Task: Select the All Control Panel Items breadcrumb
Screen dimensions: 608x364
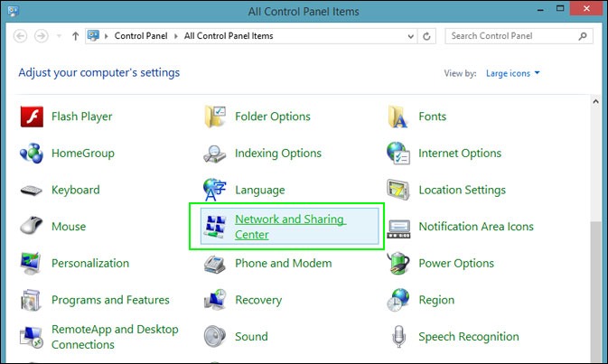Action: coord(229,36)
